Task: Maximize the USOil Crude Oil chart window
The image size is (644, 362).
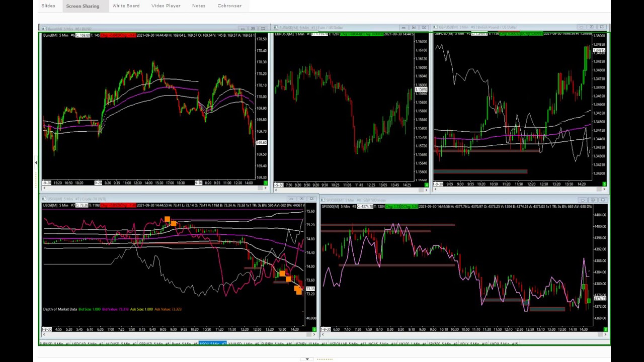Action: (x=301, y=199)
